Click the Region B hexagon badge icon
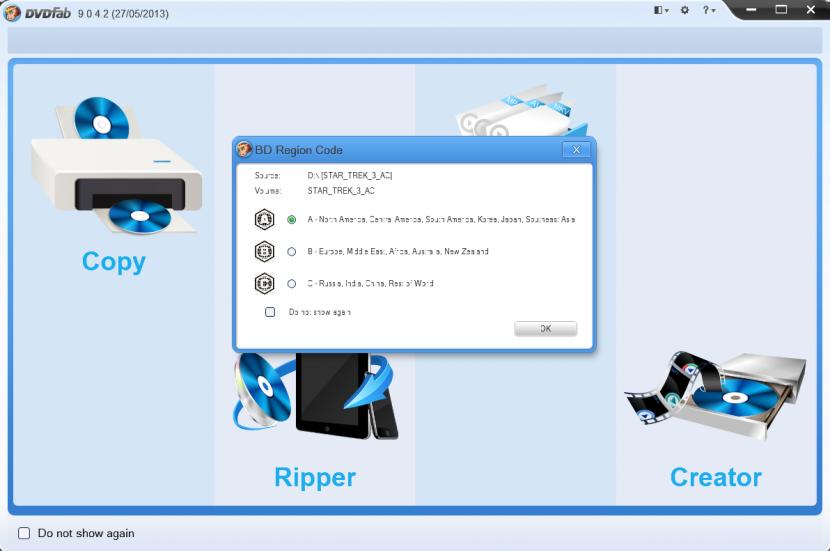830x551 pixels. [x=265, y=252]
